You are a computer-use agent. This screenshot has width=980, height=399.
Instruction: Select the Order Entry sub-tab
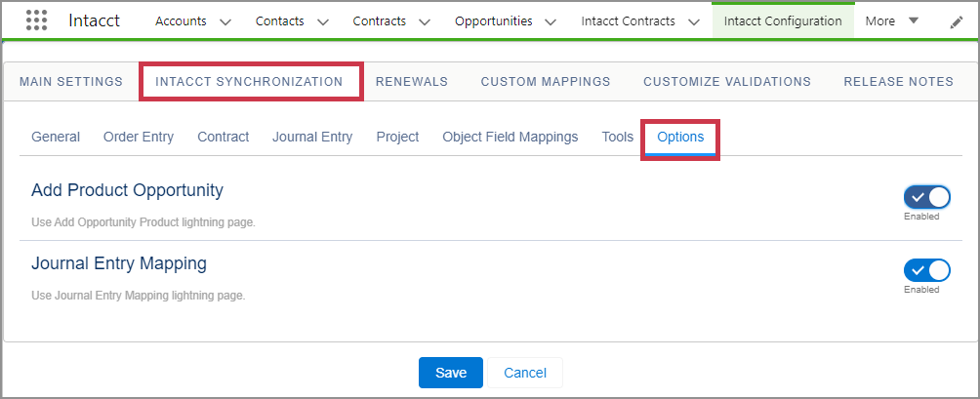tap(139, 137)
